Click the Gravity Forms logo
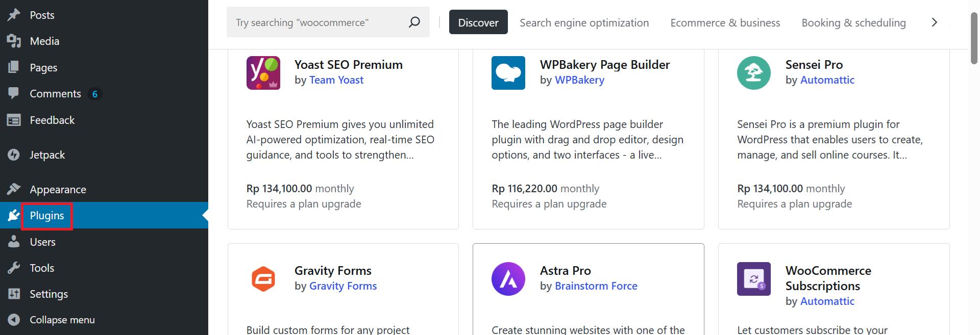 263,279
